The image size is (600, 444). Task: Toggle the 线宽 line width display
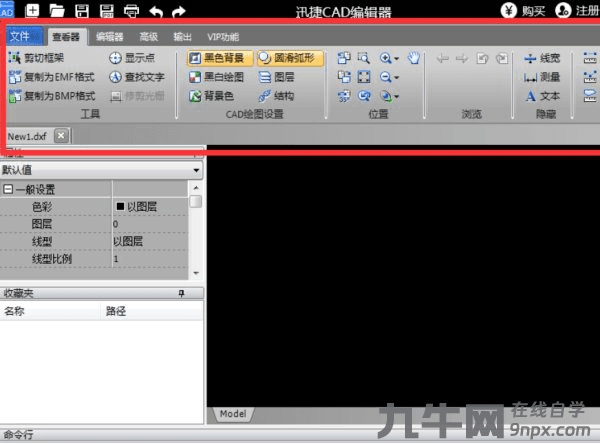pos(542,58)
